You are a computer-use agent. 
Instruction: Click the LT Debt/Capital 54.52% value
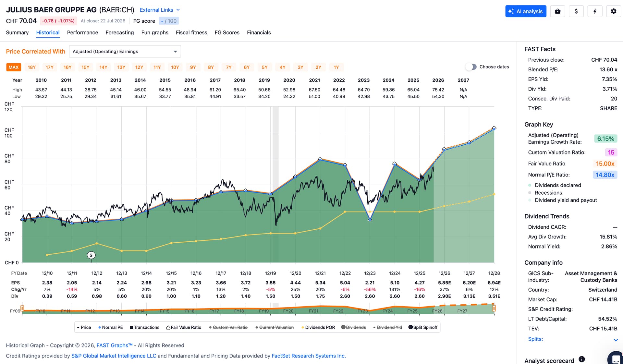(x=607, y=319)
